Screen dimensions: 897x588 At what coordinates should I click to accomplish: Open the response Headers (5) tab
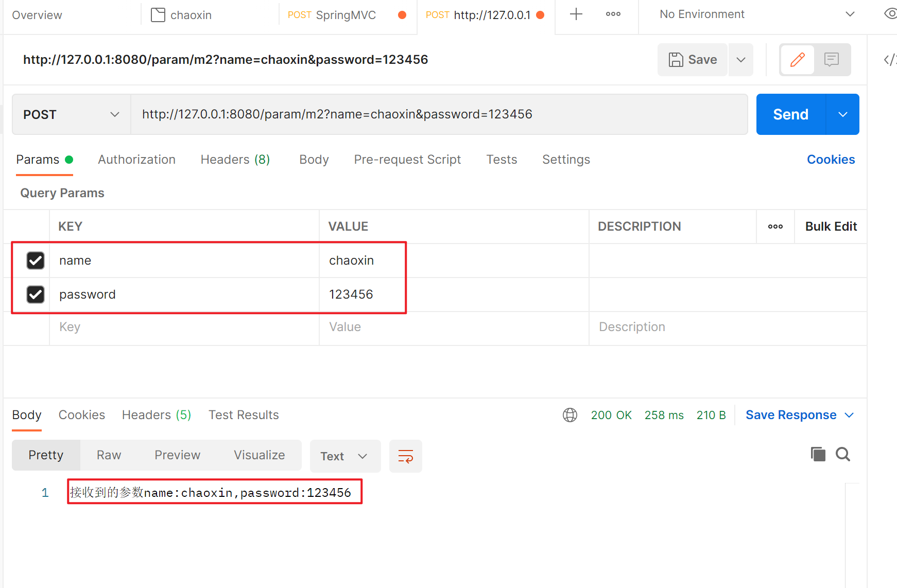(x=157, y=415)
